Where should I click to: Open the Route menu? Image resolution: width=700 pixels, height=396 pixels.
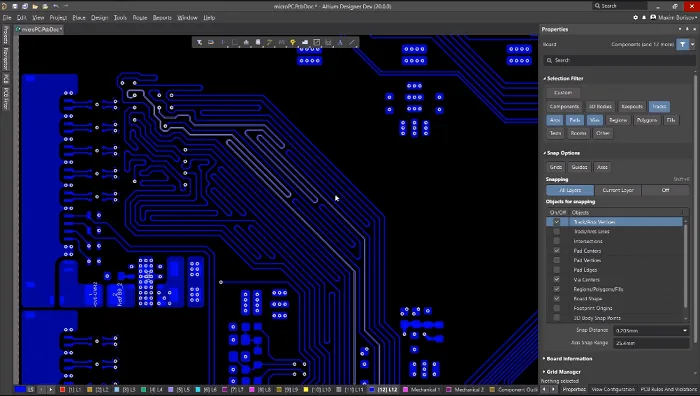[140, 17]
